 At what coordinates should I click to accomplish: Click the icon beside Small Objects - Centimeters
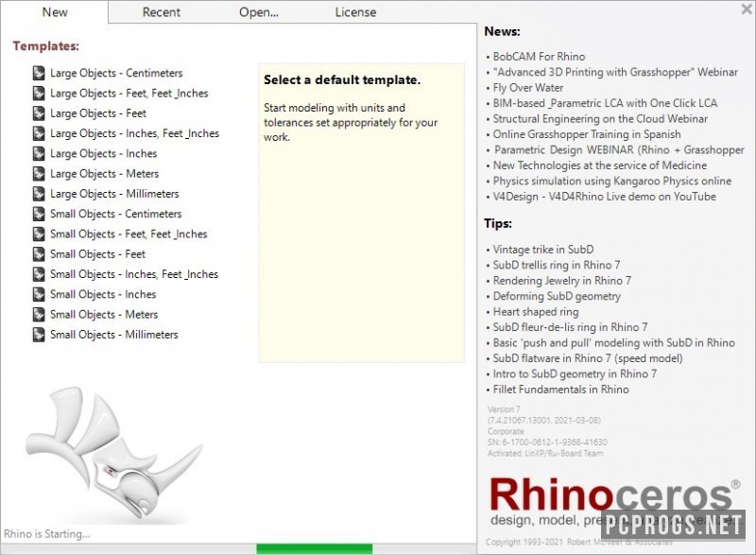(x=39, y=214)
